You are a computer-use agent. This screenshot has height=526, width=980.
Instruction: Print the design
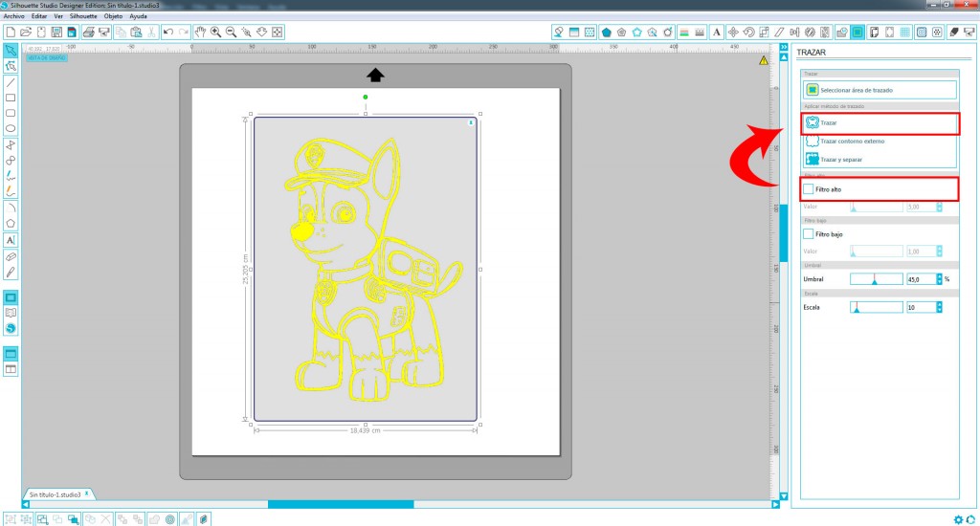tap(89, 32)
